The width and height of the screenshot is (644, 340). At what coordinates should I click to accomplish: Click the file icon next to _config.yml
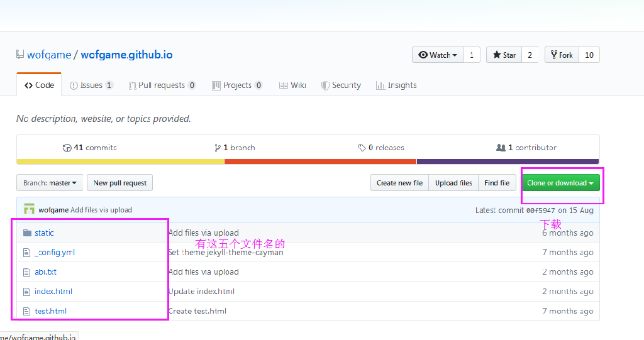click(x=26, y=253)
